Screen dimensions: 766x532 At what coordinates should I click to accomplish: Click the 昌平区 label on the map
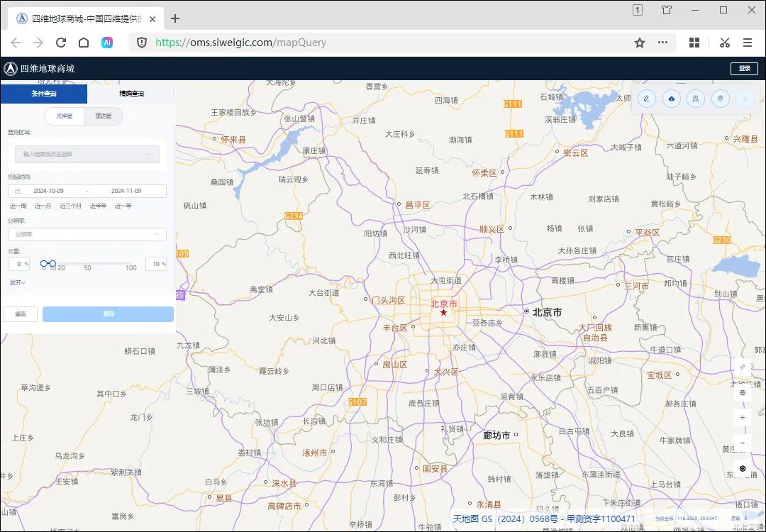pyautogui.click(x=418, y=205)
